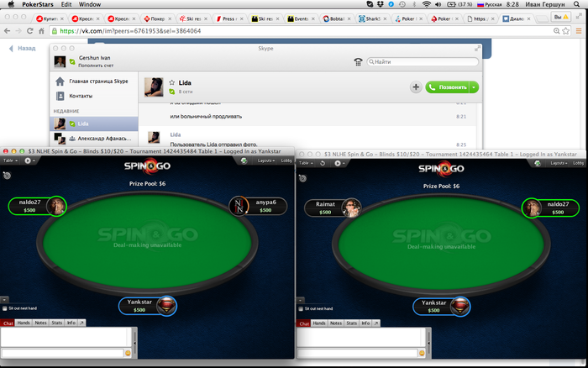The height and width of the screenshot is (368, 588).
Task: Click Raimat's avatar in right table
Action: tap(351, 208)
